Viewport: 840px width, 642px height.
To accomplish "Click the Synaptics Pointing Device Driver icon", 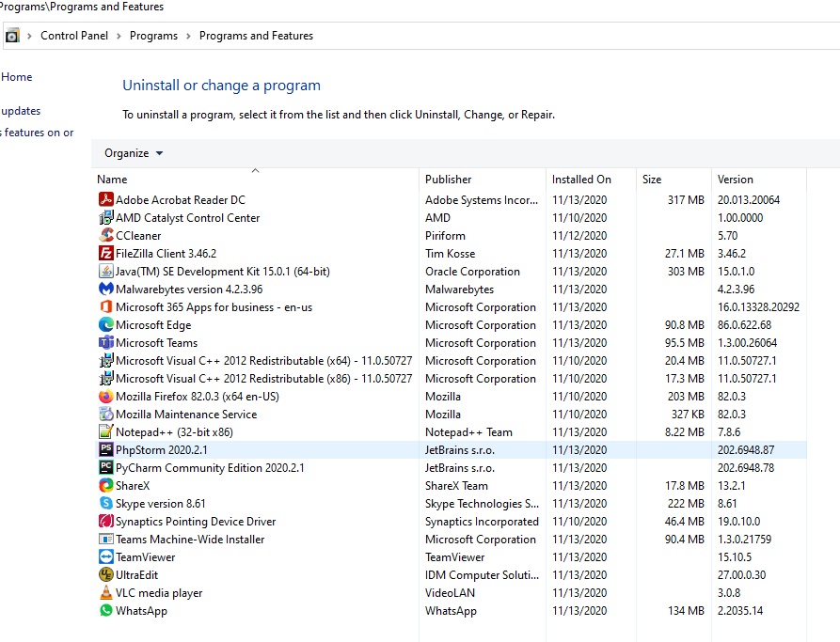I will point(106,521).
